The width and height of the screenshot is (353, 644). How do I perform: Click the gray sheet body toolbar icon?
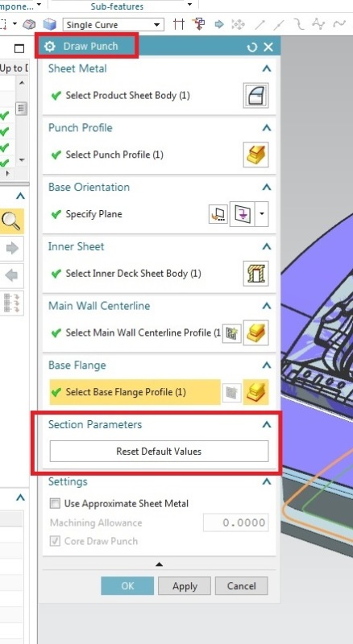pos(29,25)
